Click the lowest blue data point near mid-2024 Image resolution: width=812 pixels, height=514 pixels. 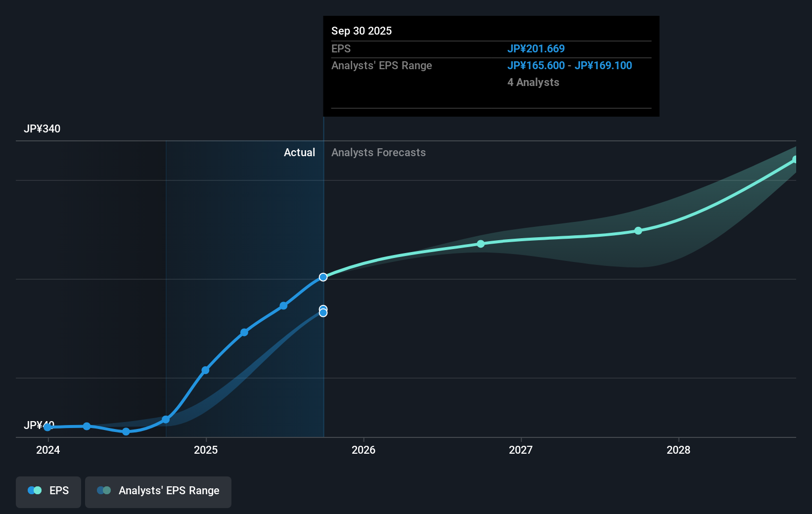(126, 431)
